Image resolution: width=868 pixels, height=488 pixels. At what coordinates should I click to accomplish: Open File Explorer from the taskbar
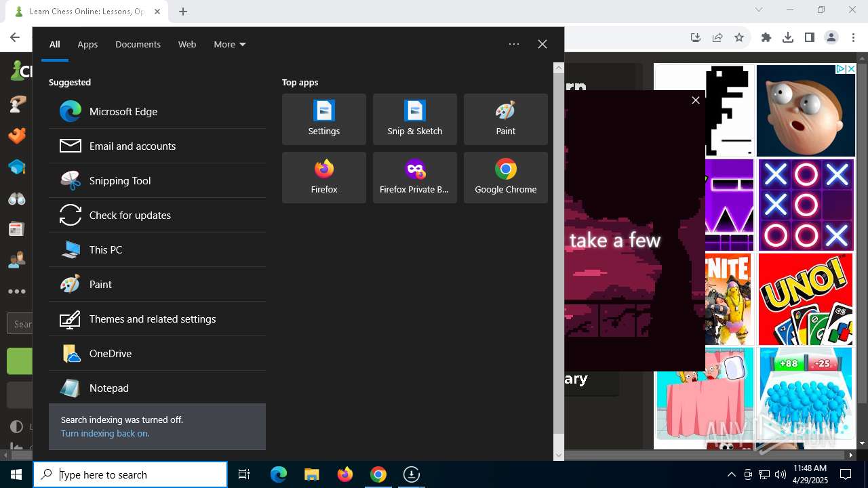[312, 474]
